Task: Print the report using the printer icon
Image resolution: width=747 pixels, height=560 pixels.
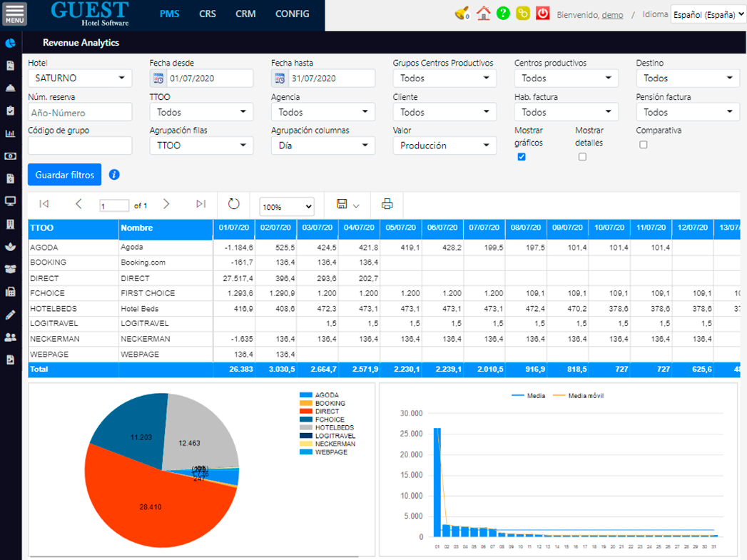Action: 387,204
